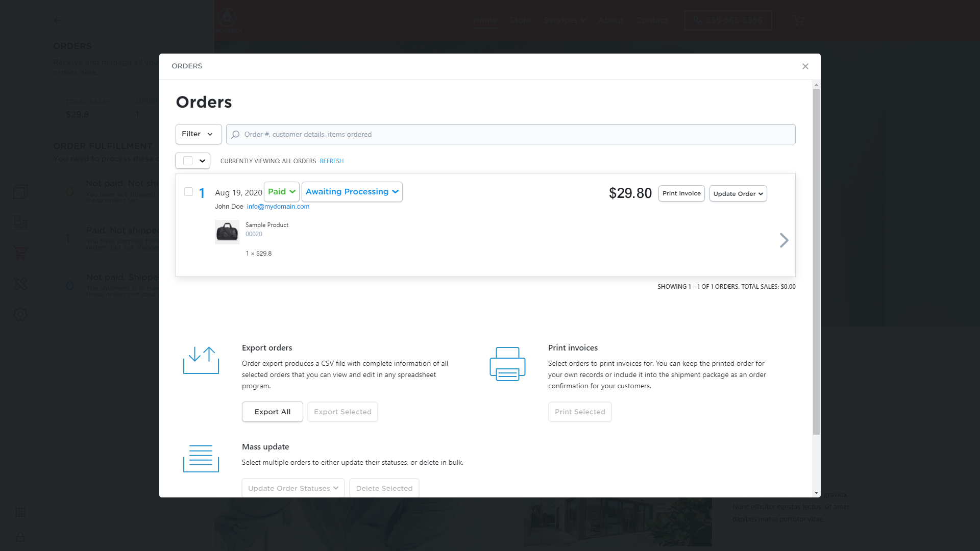Click the dialog vertical scrollbar
The width and height of the screenshot is (980, 551).
(816, 262)
